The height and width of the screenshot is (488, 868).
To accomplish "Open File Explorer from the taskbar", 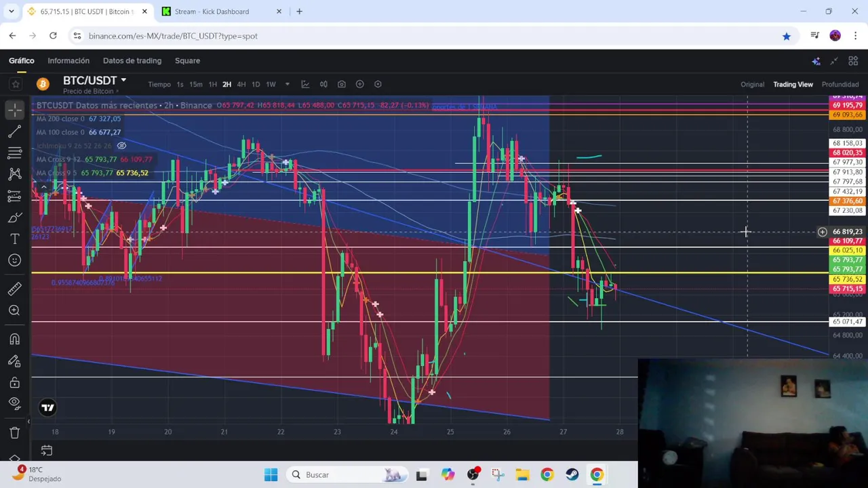I will coord(522,474).
